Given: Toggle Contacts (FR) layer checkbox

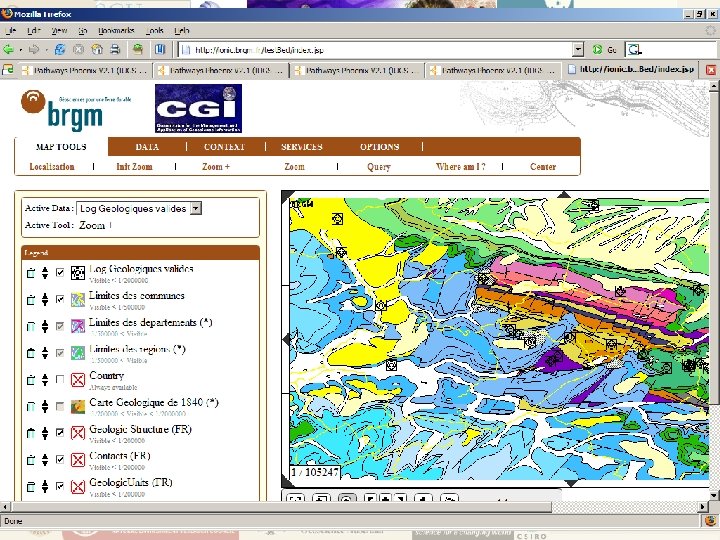Looking at the screenshot, I should [x=60, y=459].
